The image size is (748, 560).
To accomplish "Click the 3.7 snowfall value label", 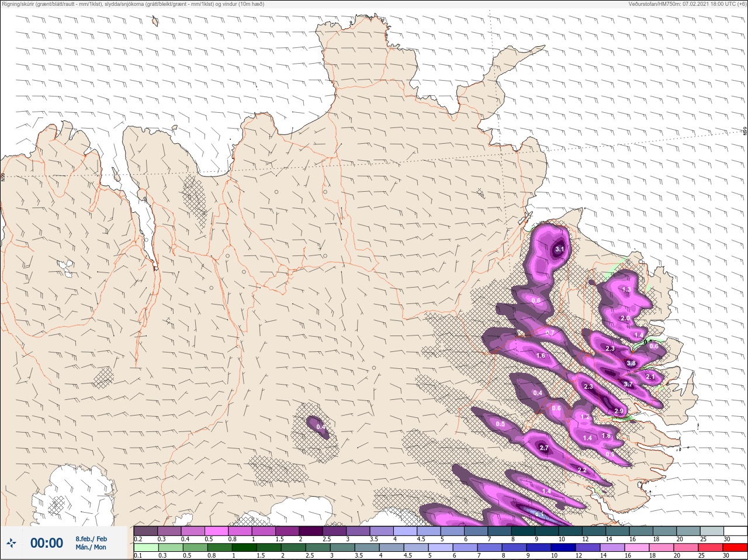I will [628, 384].
